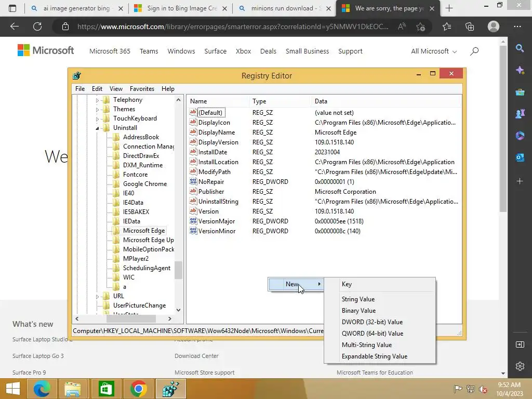Choose String Value from New submenu
Screen dimensions: 532x399
click(380, 299)
